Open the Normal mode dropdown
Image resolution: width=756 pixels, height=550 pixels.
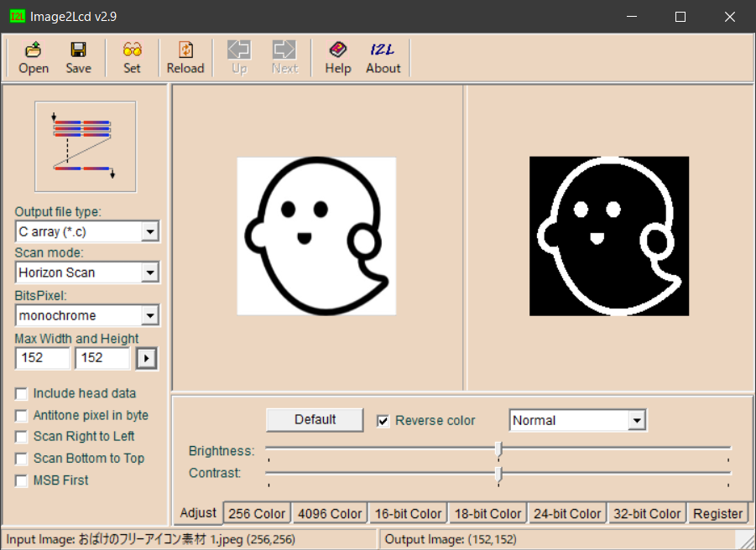point(637,420)
